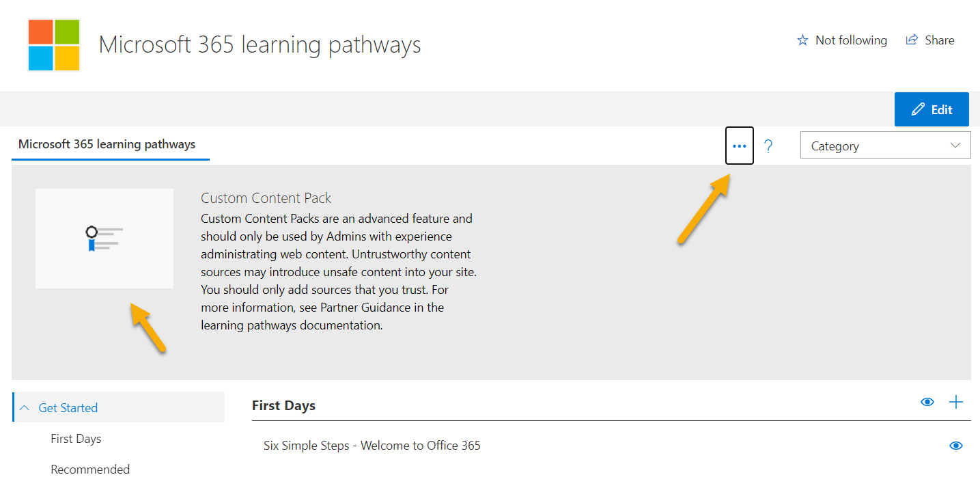The image size is (980, 488).
Task: Click the Microsoft logo
Action: 54,45
